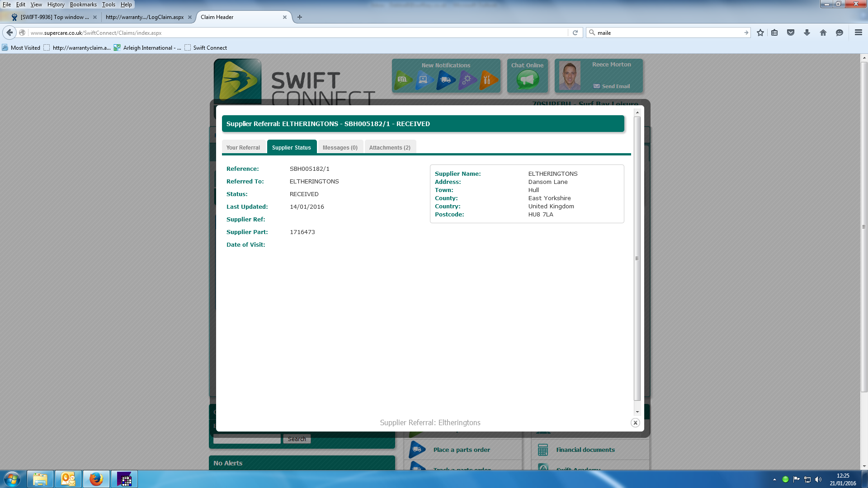868x488 pixels.
Task: Go to Firefox home page icon
Action: (x=823, y=33)
